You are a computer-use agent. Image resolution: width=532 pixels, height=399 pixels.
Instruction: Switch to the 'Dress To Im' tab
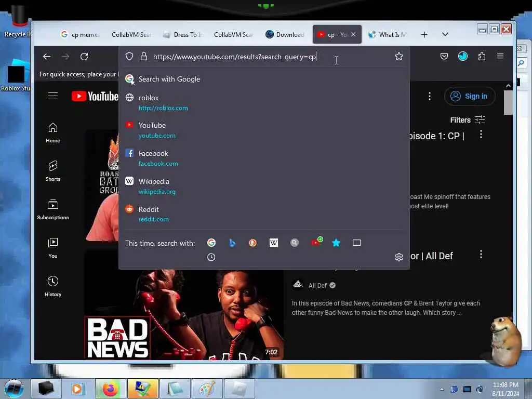[x=183, y=35]
